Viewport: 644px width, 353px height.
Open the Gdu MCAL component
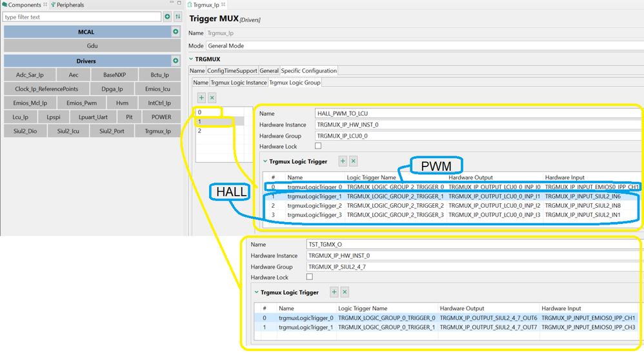point(92,46)
